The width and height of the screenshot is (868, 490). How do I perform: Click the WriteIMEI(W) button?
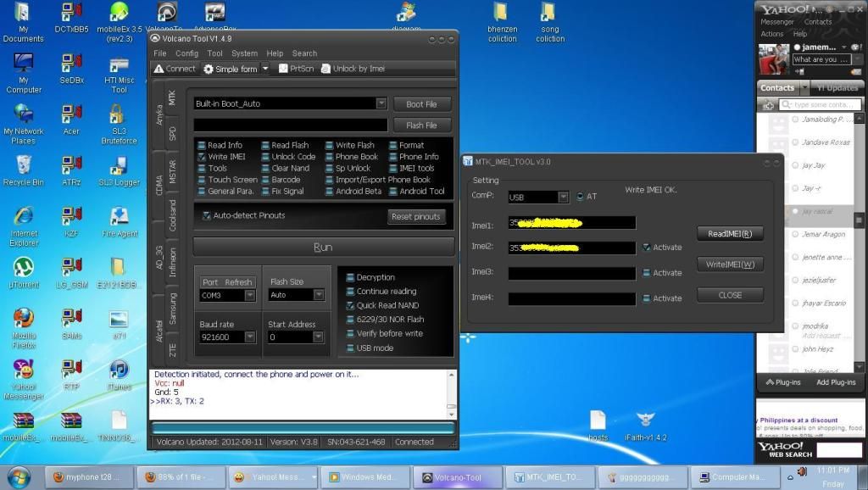(730, 264)
